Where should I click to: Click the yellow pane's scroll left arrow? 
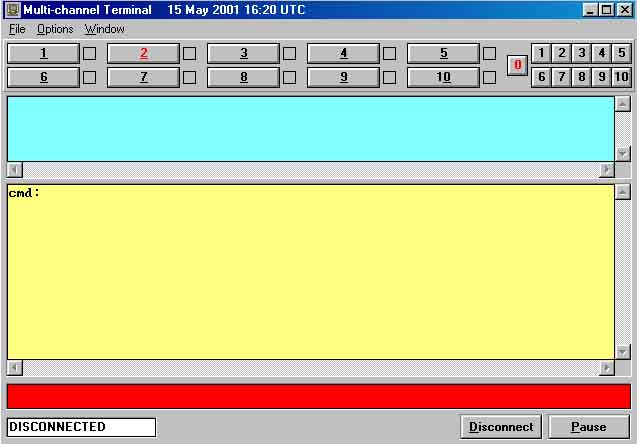15,368
